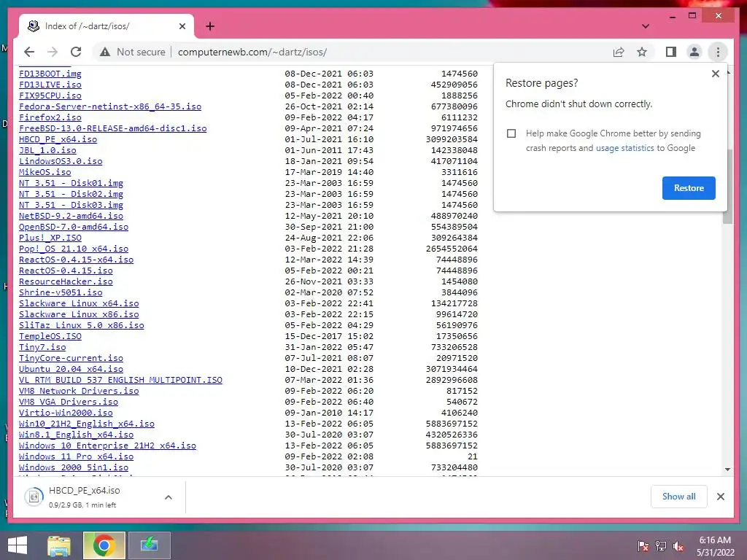
Task: Click the Restore button
Action: [689, 188]
